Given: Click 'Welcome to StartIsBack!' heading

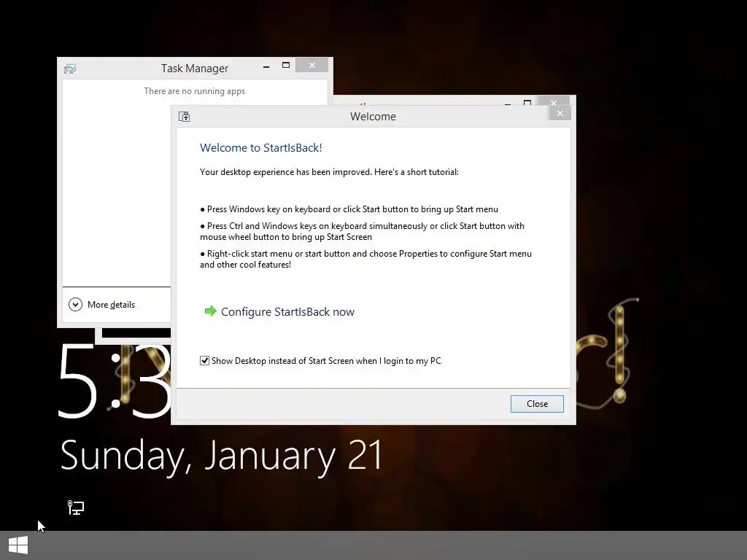Looking at the screenshot, I should [x=261, y=147].
